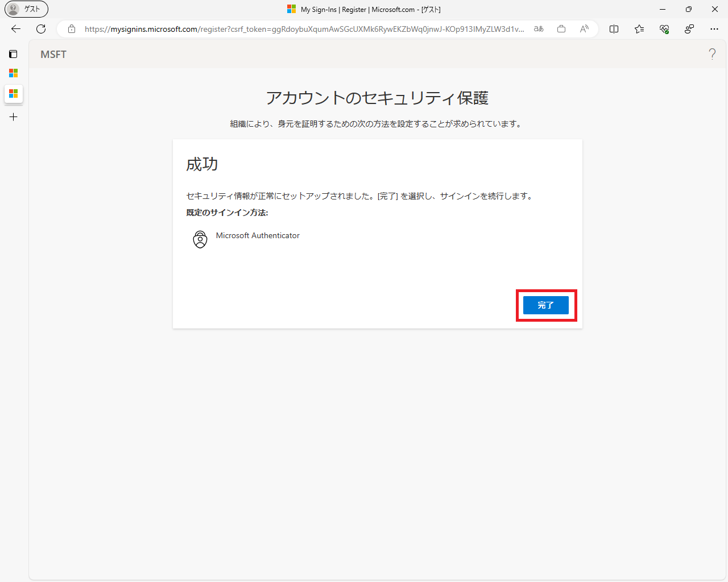Go back with the browser back arrow

[16, 29]
